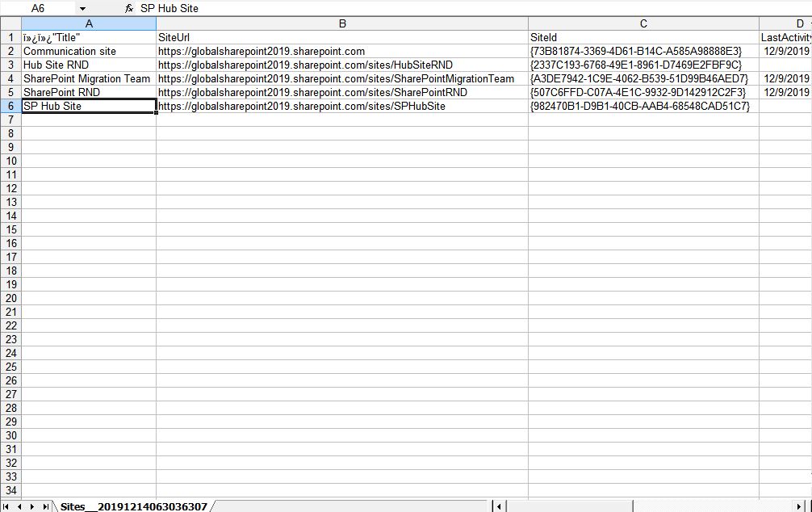Select column B header
812x512 pixels.
[x=342, y=24]
